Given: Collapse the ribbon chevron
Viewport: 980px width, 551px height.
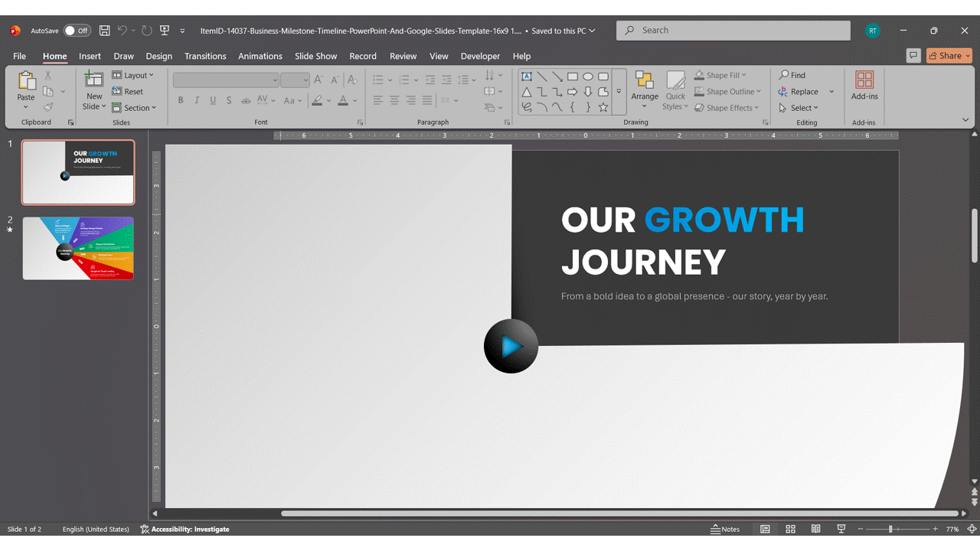Looking at the screenshot, I should coord(965,120).
